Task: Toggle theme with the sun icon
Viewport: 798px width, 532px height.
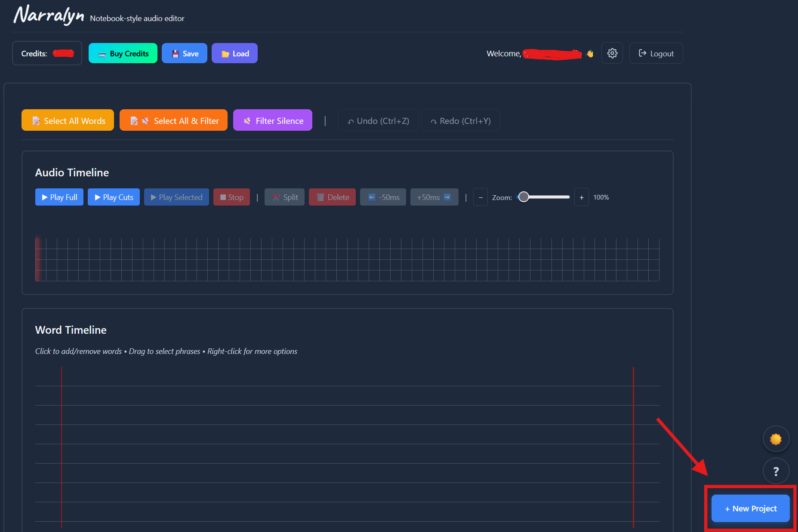Action: (776, 439)
